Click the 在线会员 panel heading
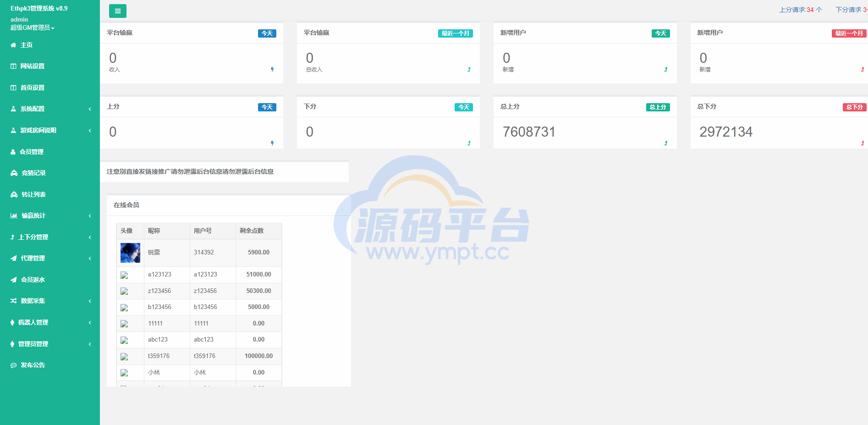Image resolution: width=868 pixels, height=425 pixels. tap(126, 205)
